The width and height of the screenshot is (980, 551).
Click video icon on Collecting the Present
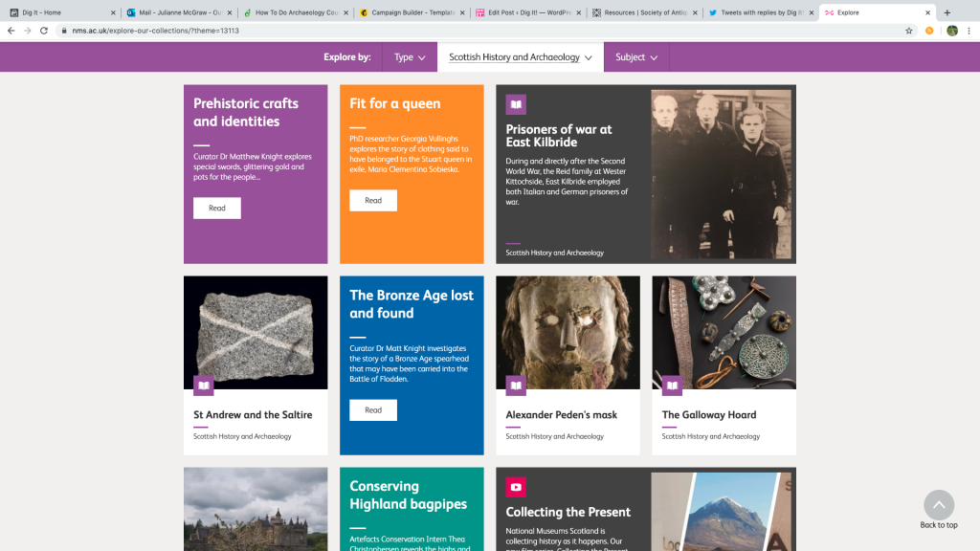click(516, 487)
